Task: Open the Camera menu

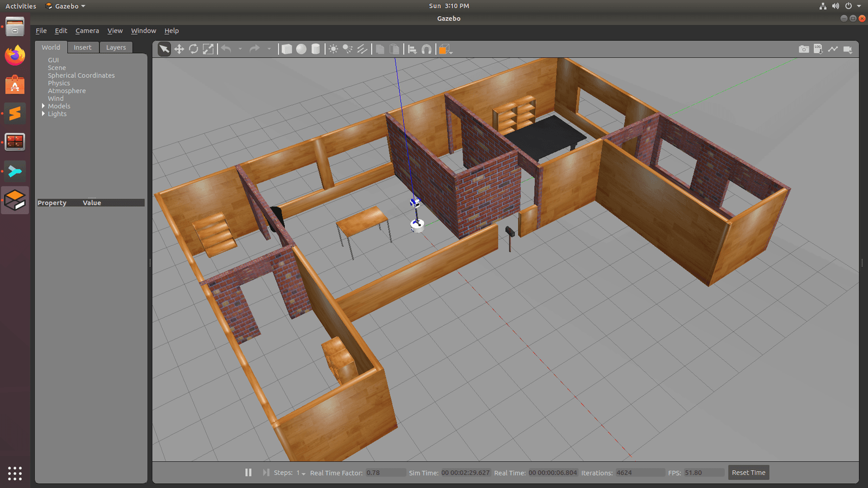Action: tap(87, 31)
